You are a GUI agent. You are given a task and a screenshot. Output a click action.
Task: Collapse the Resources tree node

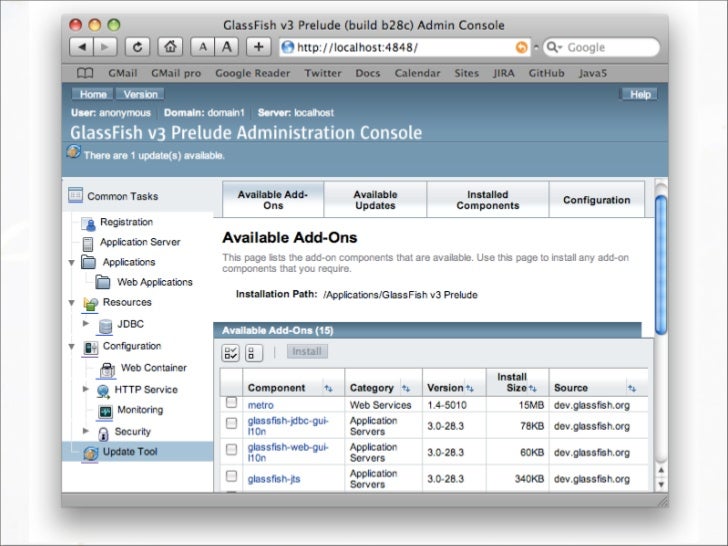72,303
